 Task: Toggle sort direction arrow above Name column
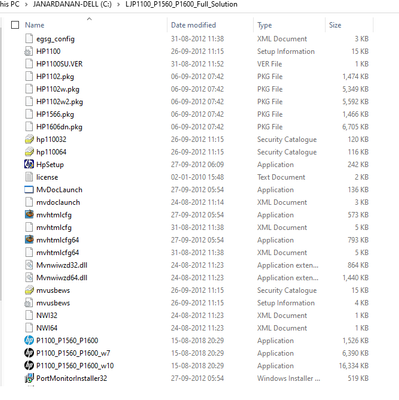[89, 19]
